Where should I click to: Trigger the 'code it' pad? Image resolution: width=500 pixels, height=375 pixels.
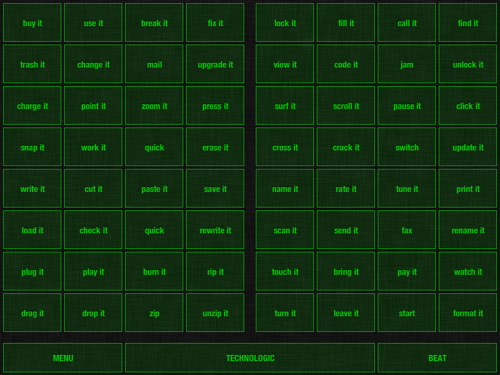346,64
